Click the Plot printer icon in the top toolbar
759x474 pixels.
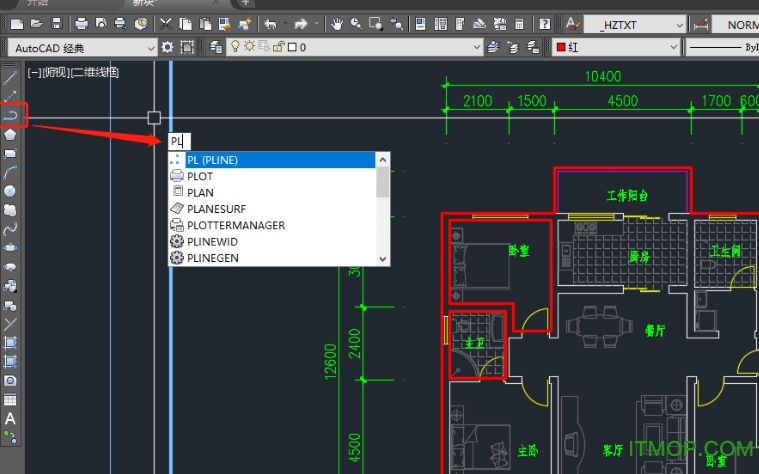coord(82,23)
